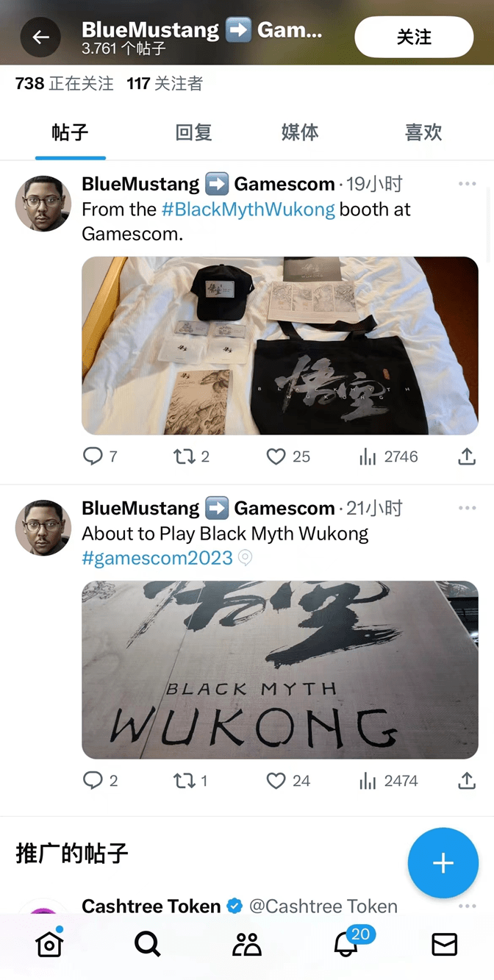Open Search from bottom navigation

point(148,944)
